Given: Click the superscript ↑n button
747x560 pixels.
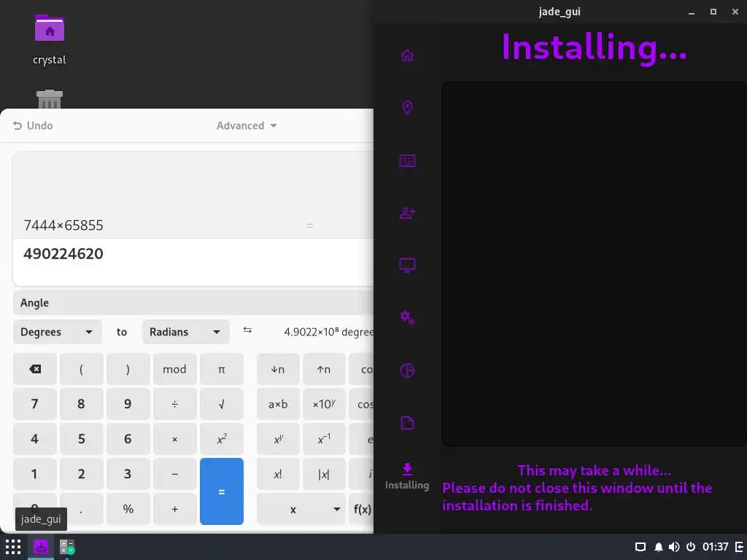Looking at the screenshot, I should [x=324, y=369].
